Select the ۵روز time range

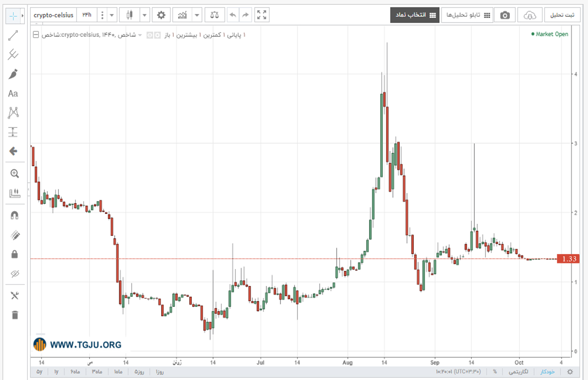[139, 372]
